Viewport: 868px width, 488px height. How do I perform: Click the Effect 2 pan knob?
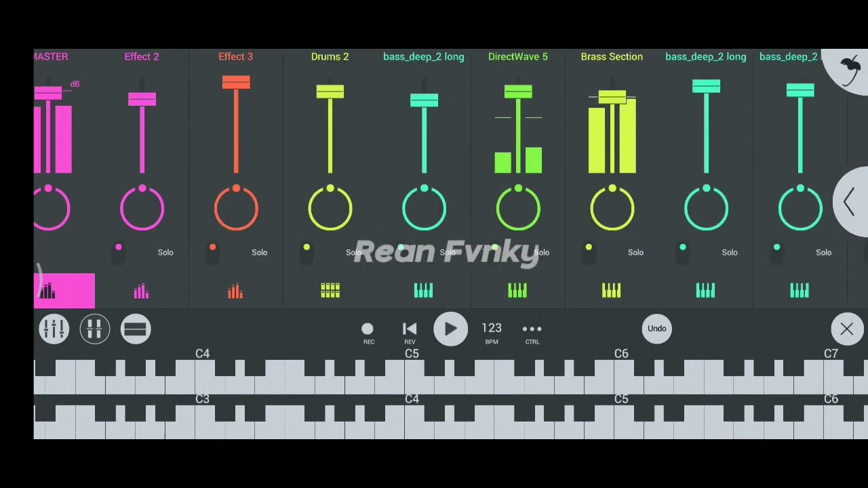[142, 208]
